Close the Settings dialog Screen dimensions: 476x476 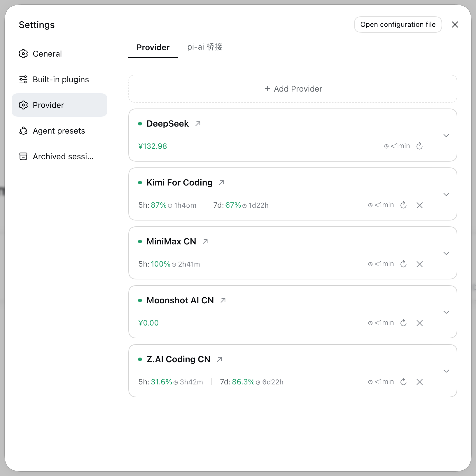[455, 24]
